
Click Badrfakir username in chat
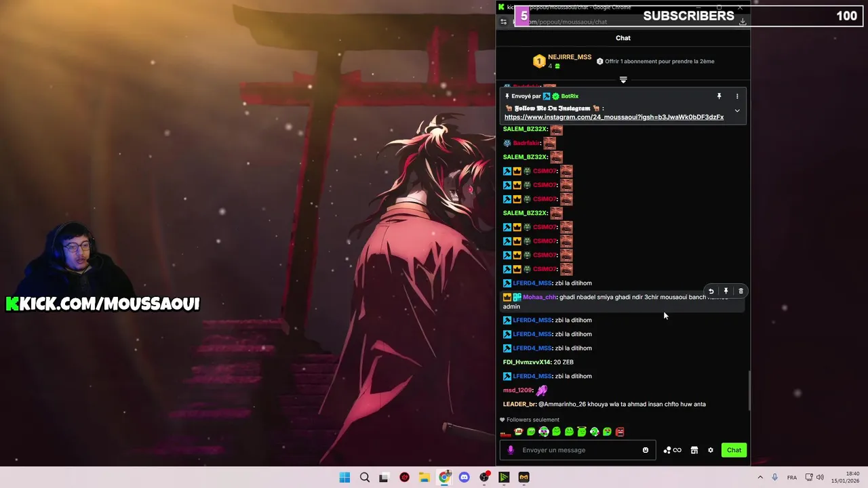[526, 143]
